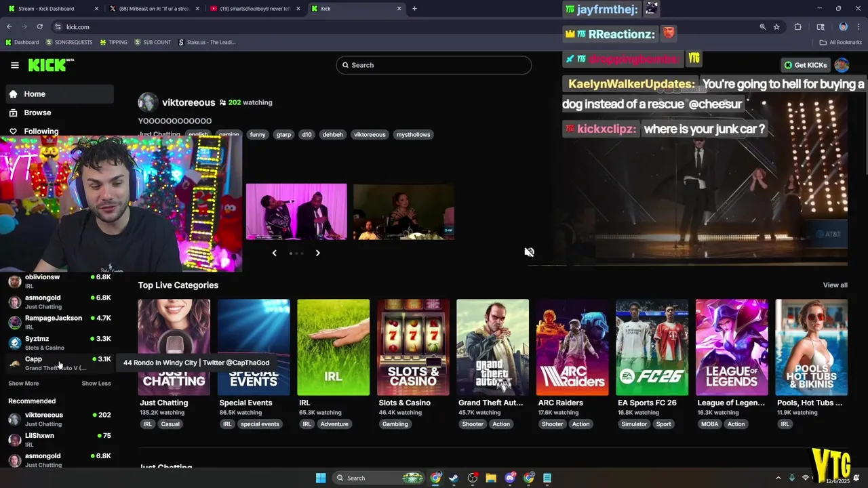Open the Chrome extensions puzzle icon

[798, 27]
